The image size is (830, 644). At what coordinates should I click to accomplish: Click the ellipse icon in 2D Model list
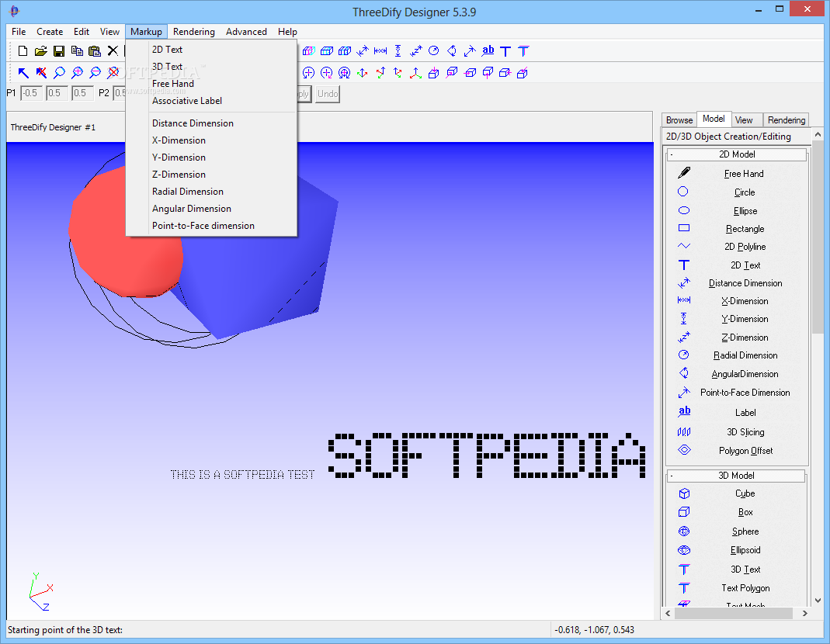click(684, 210)
